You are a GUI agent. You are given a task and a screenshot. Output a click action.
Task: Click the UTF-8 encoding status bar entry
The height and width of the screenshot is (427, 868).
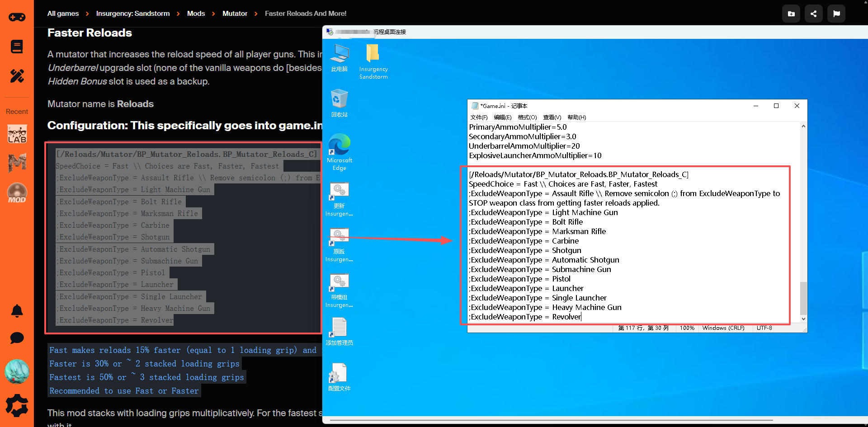[764, 328]
